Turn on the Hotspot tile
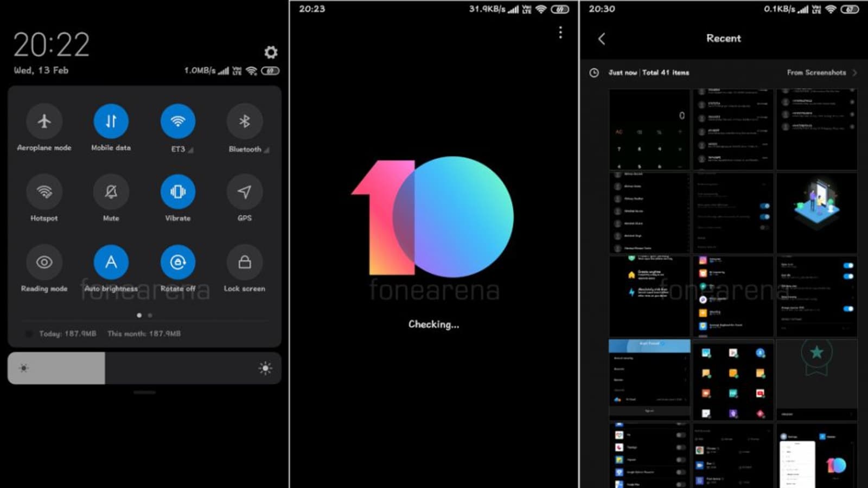Viewport: 868px width, 488px height. [x=44, y=191]
